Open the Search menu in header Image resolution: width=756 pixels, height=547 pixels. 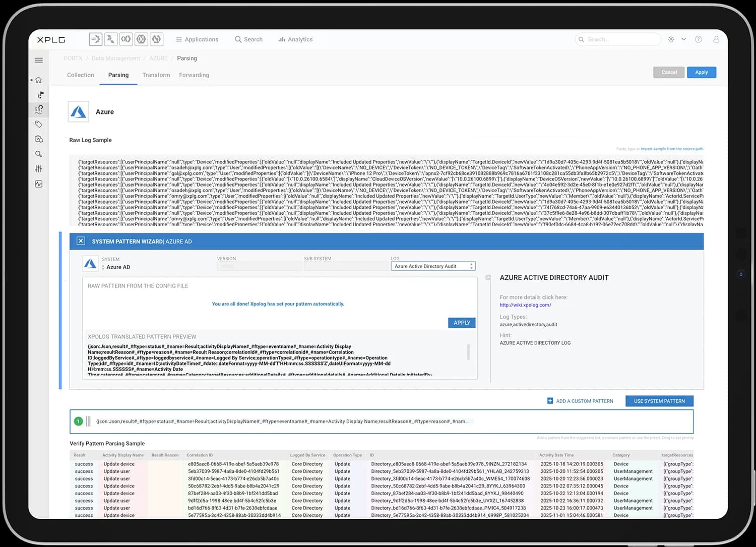click(249, 39)
